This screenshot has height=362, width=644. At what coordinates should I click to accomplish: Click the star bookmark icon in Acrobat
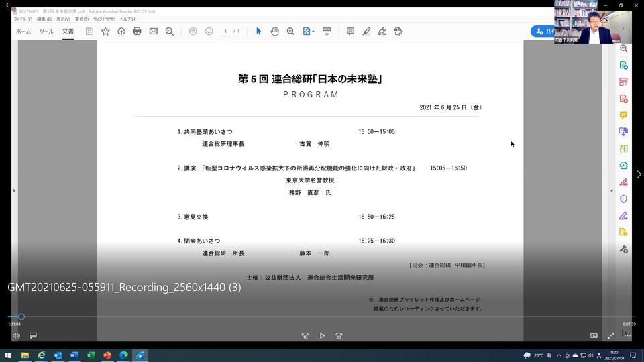(x=105, y=32)
